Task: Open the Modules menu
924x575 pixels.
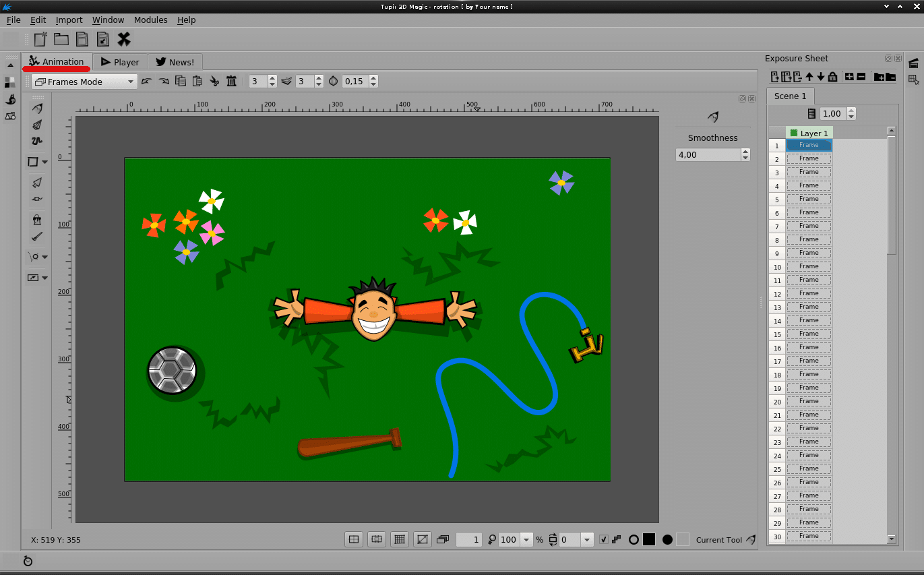Action: point(150,20)
